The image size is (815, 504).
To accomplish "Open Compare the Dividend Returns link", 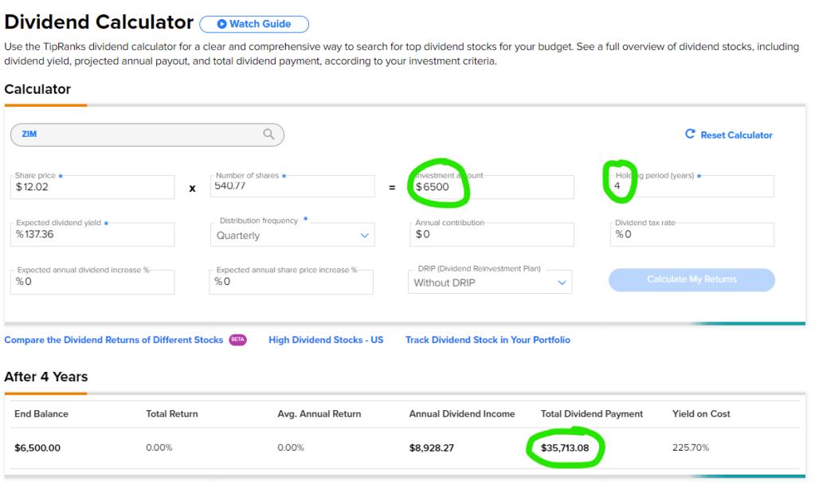I will [x=114, y=340].
